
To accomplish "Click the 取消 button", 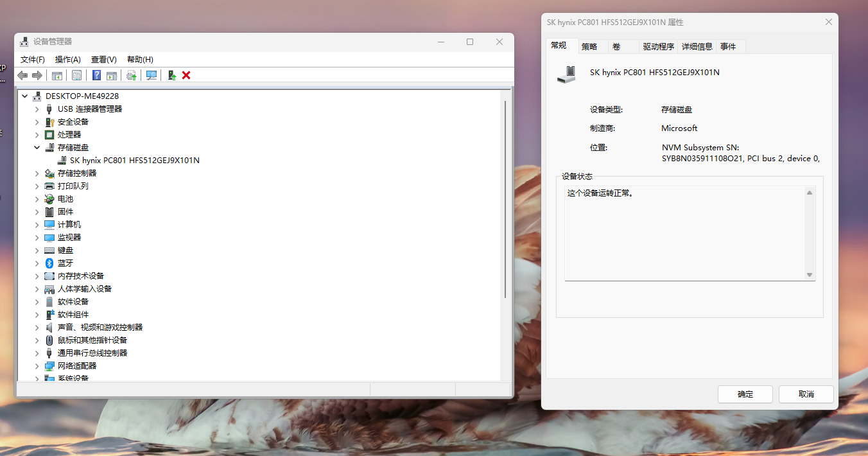I will point(806,394).
